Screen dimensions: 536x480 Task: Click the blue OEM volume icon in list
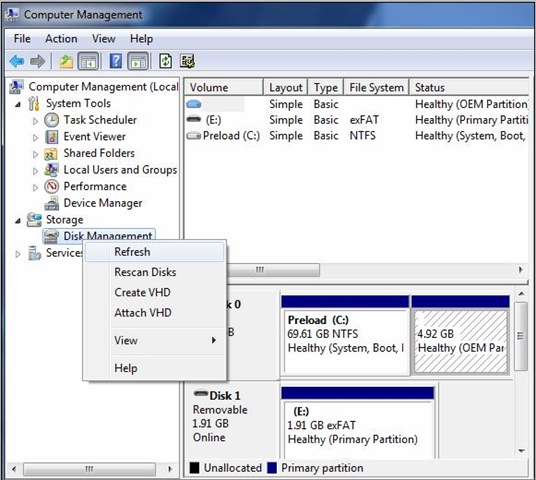point(194,104)
